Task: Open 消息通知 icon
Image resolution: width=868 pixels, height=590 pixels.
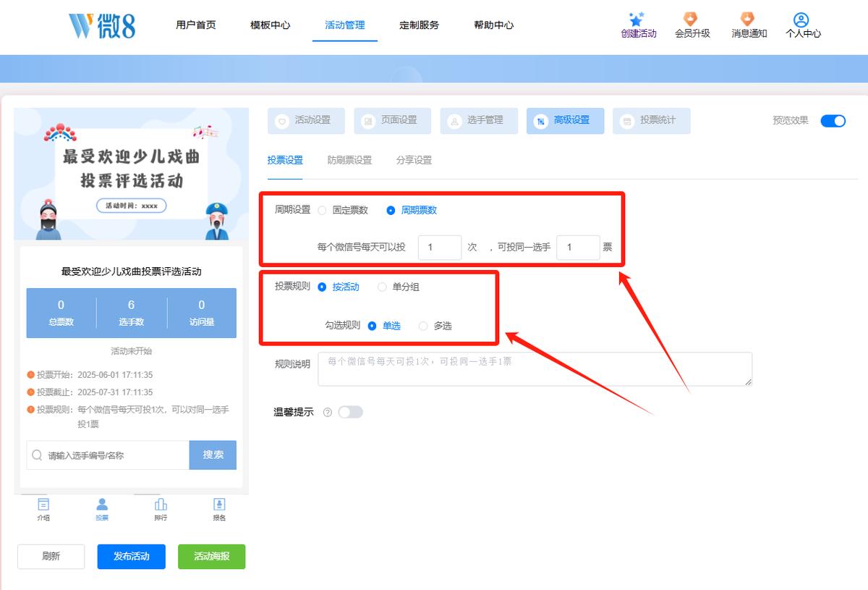Action: tap(747, 20)
